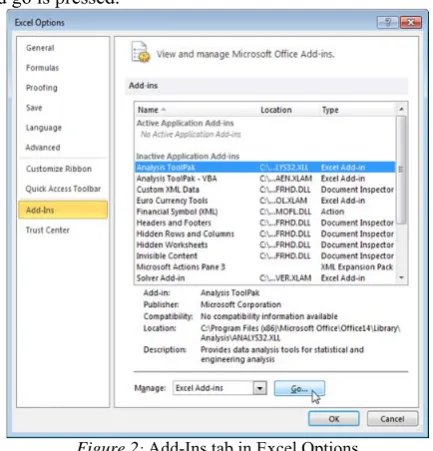Select the Euro Currency Tools add-in

point(265,201)
